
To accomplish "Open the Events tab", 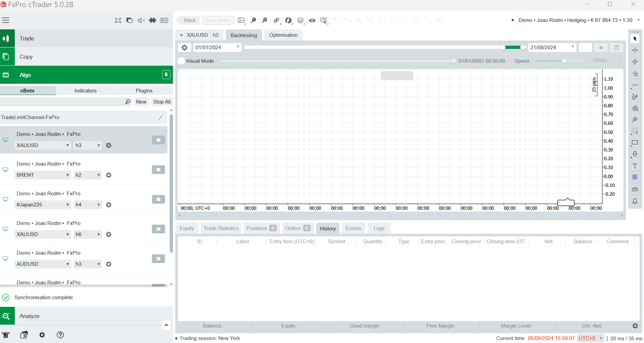I will pos(353,228).
